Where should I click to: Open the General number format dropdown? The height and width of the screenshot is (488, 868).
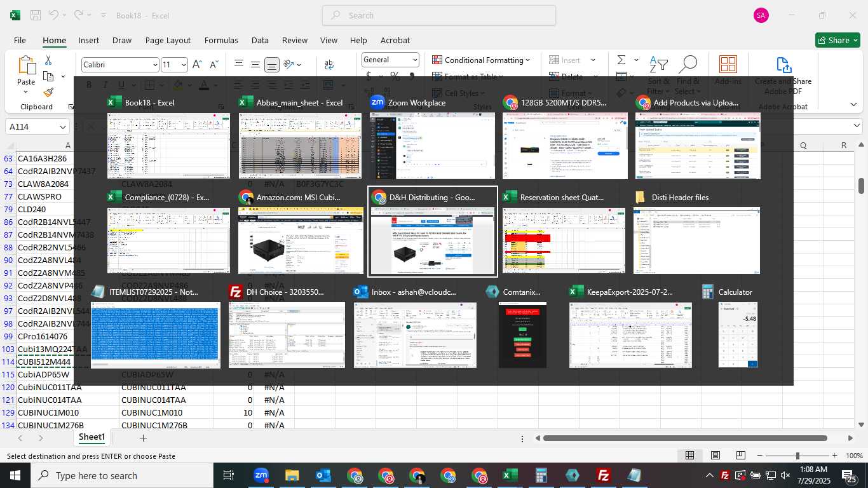[415, 60]
